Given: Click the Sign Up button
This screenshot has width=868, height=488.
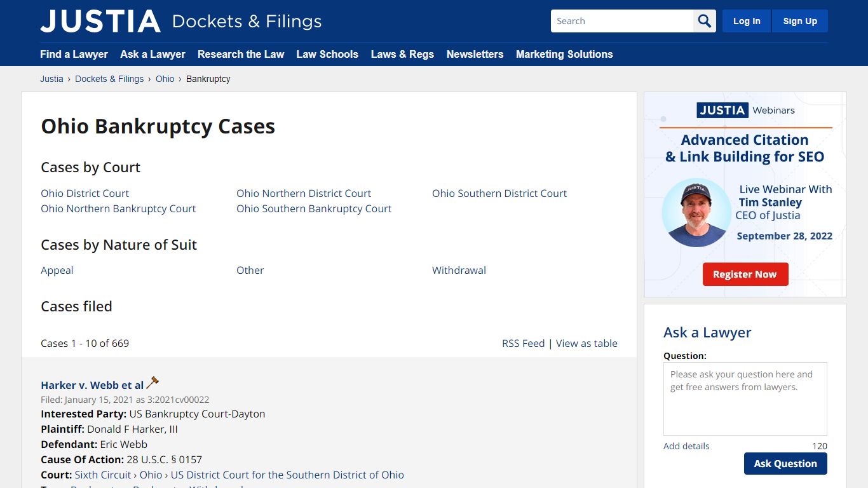Looking at the screenshot, I should click(800, 21).
